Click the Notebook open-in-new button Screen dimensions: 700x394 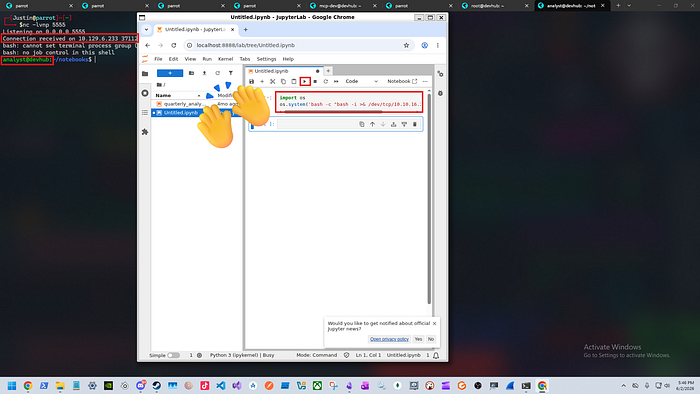click(402, 82)
